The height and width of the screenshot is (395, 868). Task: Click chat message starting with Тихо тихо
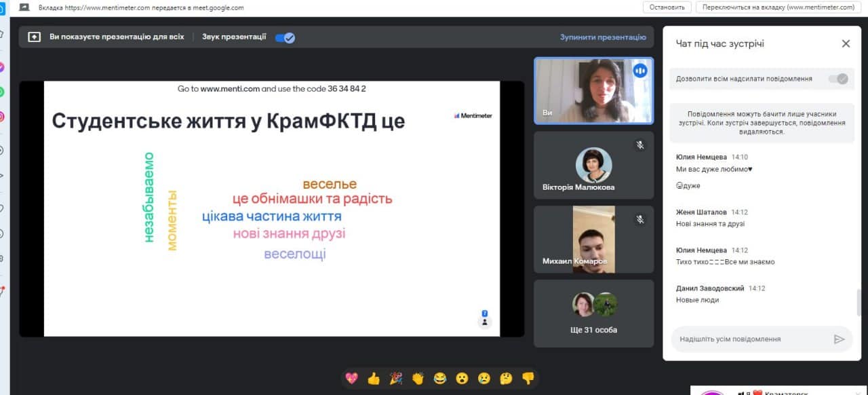click(725, 262)
